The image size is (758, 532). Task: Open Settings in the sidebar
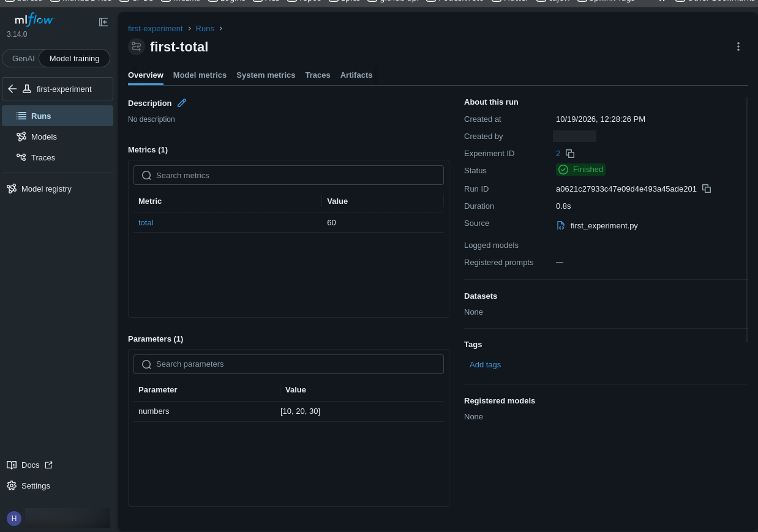click(x=28, y=485)
